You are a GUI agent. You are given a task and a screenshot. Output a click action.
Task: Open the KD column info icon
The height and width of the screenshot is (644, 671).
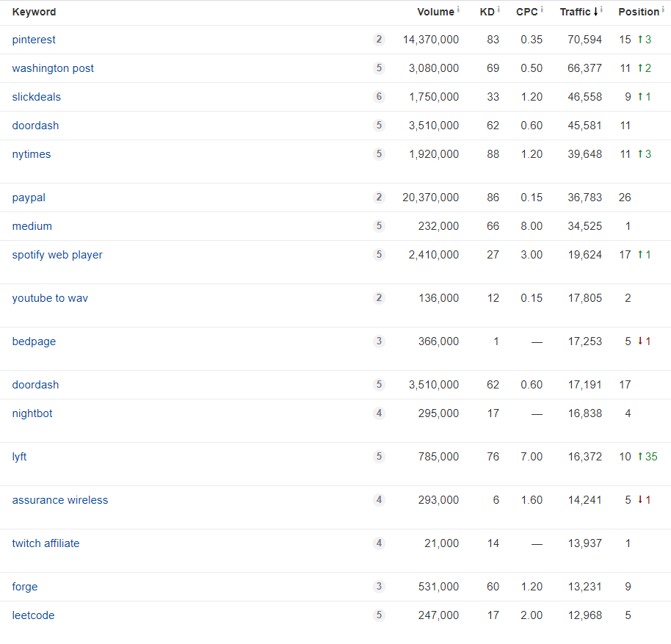click(498, 9)
